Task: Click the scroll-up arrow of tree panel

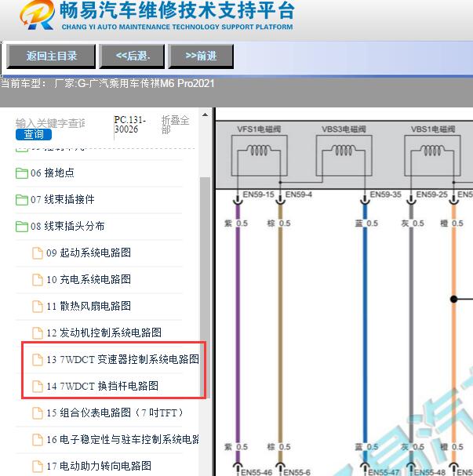Action: (206, 114)
